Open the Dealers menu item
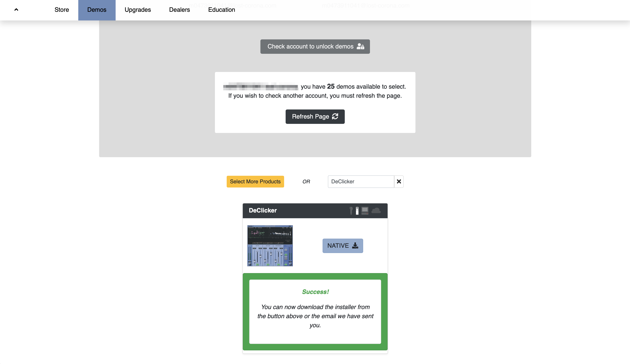This screenshot has height=364, width=630. pyautogui.click(x=179, y=10)
